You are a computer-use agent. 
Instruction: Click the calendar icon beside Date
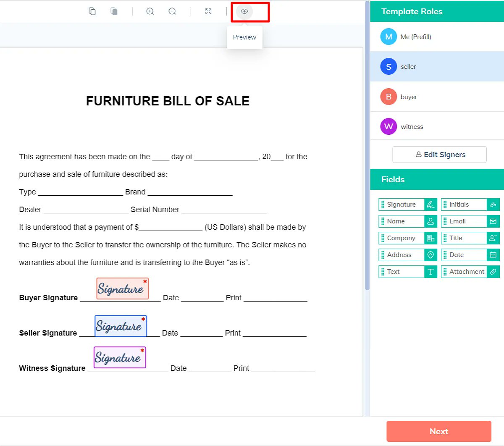[x=493, y=255]
